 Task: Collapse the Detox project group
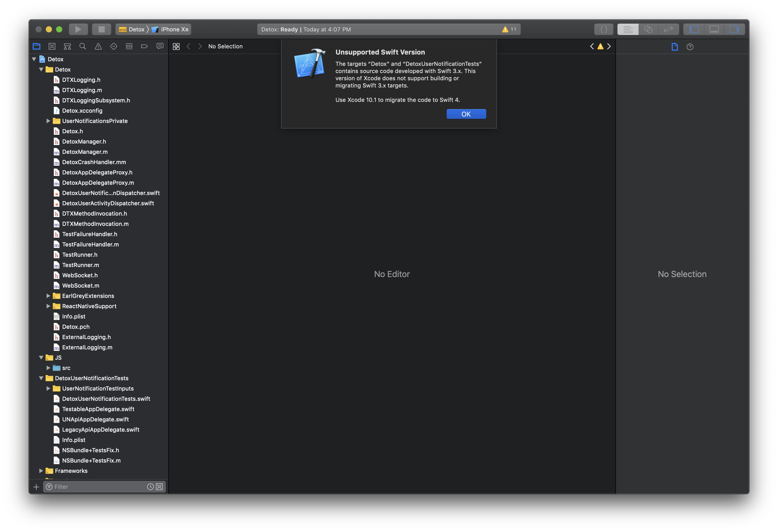tap(33, 59)
